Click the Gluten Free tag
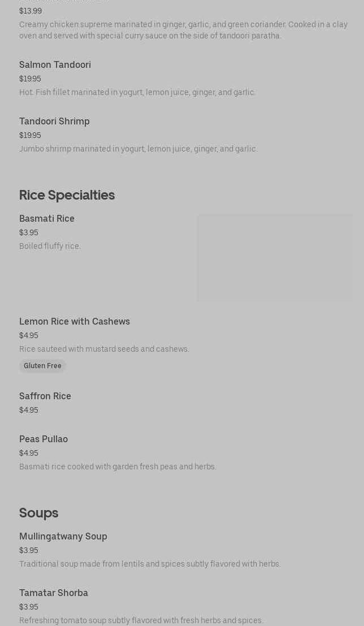Image resolution: width=364 pixels, height=626 pixels. (x=42, y=366)
